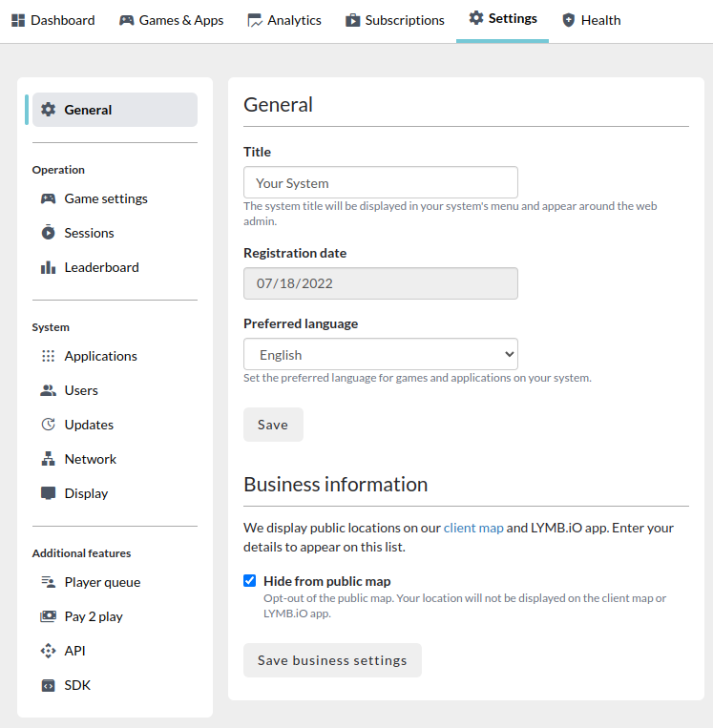
Task: Expand the Preferred language dropdown
Action: [381, 354]
